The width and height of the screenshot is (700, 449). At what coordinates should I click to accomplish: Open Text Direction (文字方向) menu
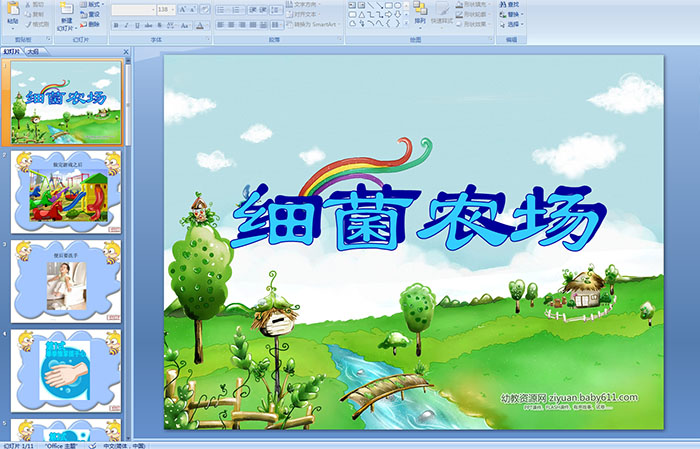point(302,4)
